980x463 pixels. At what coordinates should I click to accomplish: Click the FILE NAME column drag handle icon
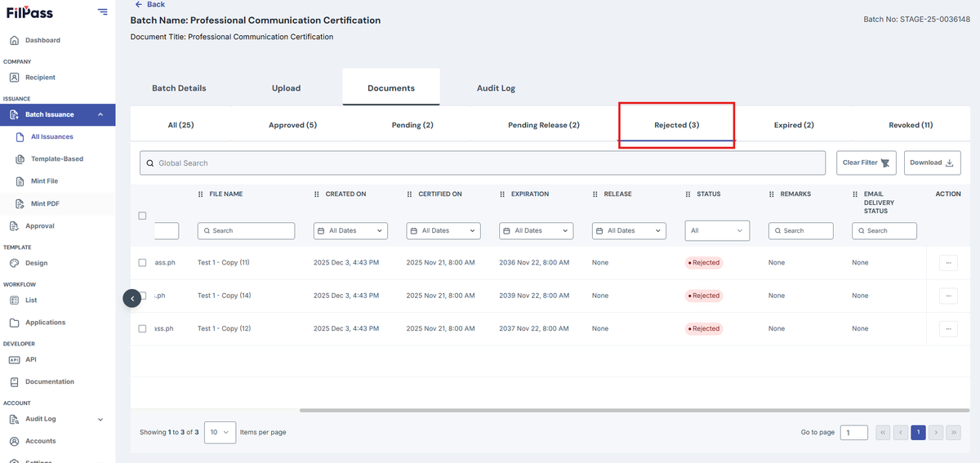[201, 194]
